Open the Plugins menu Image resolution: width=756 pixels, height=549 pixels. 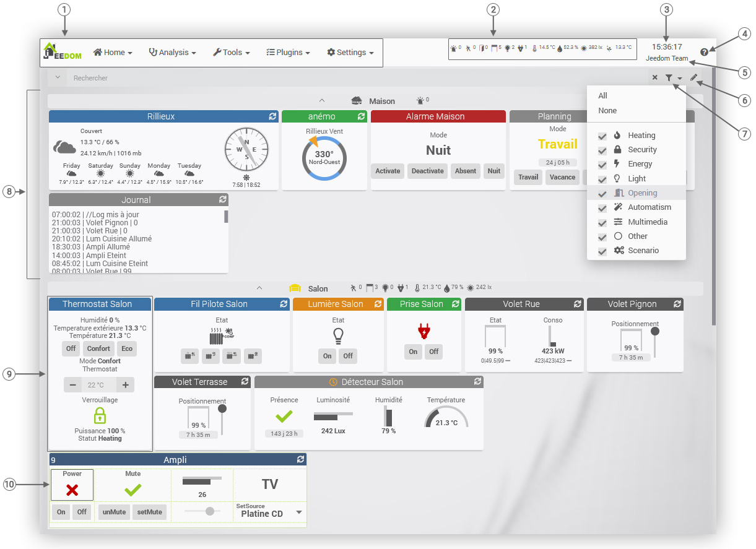pos(288,52)
